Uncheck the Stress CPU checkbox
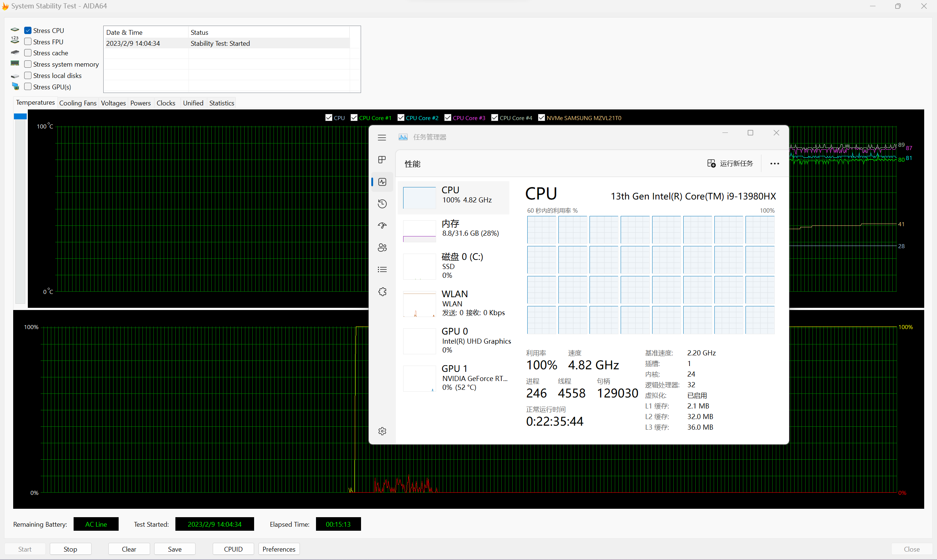Viewport: 937px width, 560px height. tap(28, 31)
